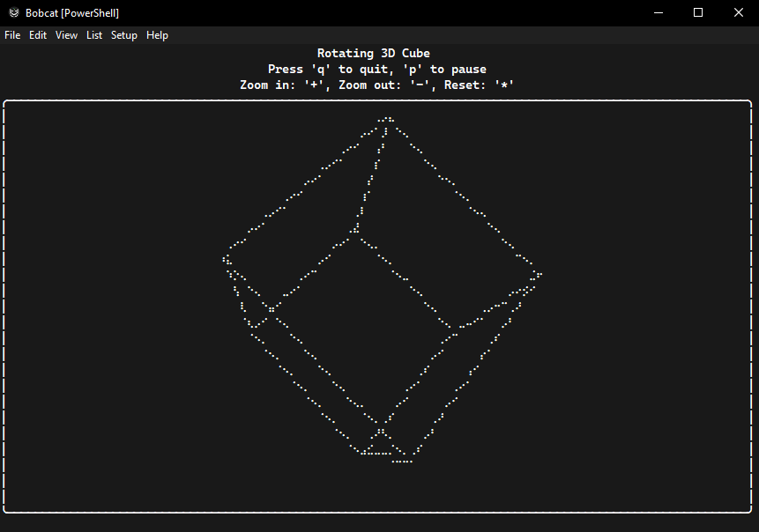Open the View menu
Viewport: 759px width, 532px height.
tap(66, 35)
